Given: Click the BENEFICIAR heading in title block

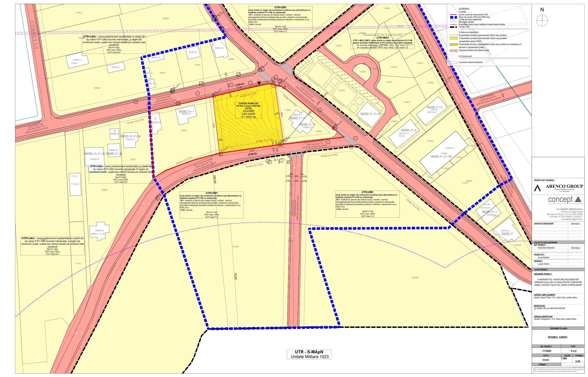Looking at the screenshot, I should pyautogui.click(x=539, y=306).
